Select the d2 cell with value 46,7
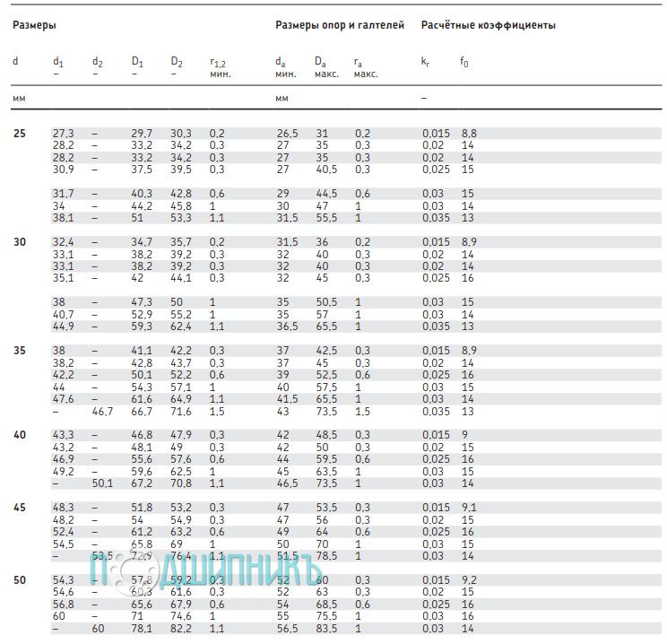667x644 pixels. pos(102,412)
